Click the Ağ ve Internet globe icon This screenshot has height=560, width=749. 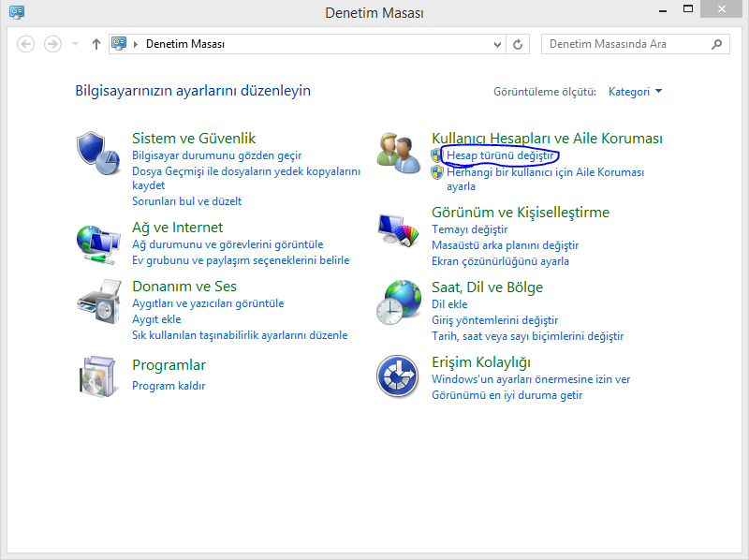coord(98,244)
